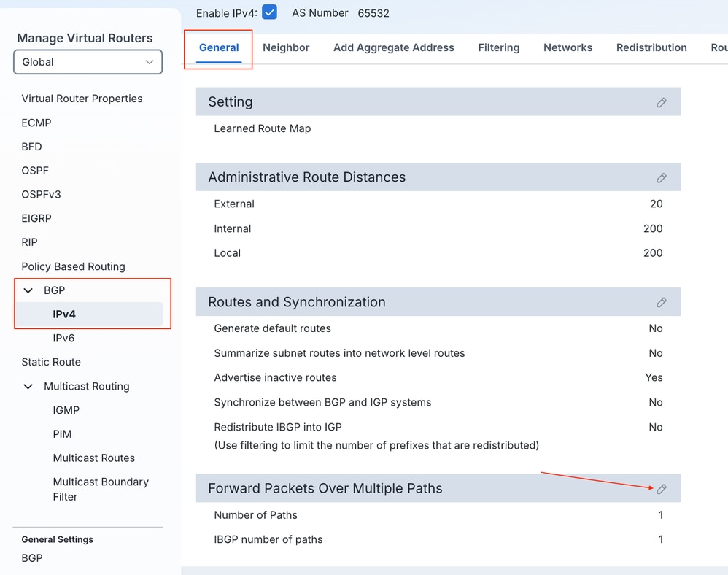Open the Add Aggregate Address tab

tap(394, 47)
